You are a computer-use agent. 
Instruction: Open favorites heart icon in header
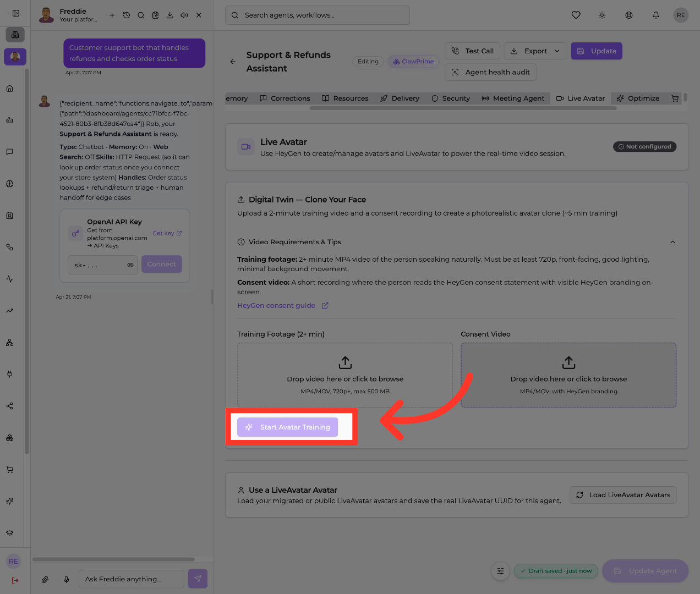[576, 15]
